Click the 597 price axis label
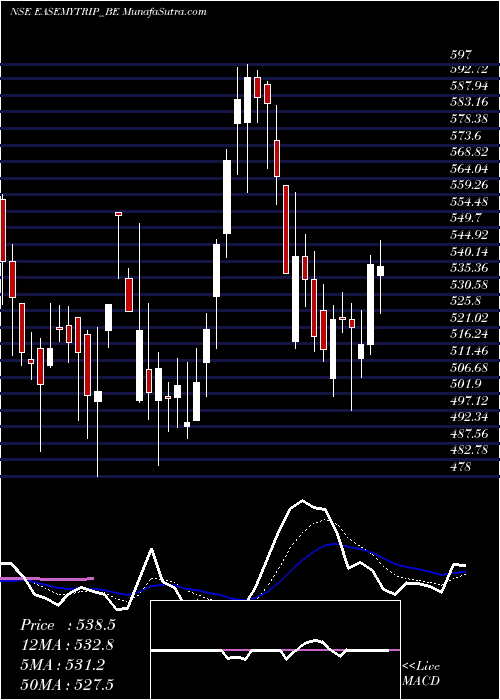500x700 pixels. pyautogui.click(x=461, y=55)
